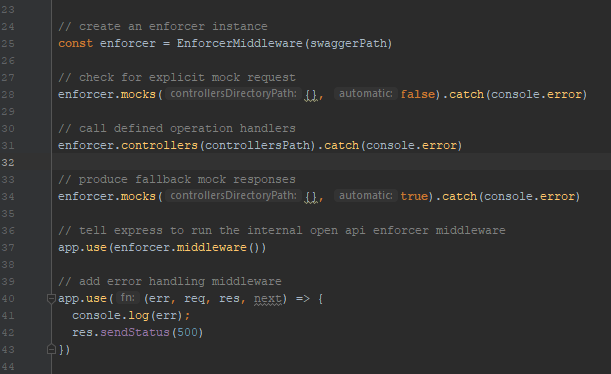Click the false value on line 28

point(418,94)
